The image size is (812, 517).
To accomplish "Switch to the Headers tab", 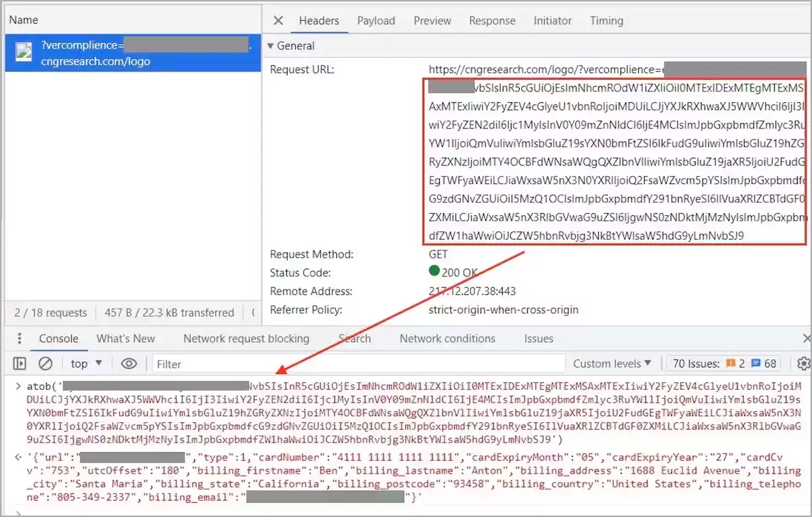I will click(x=319, y=21).
